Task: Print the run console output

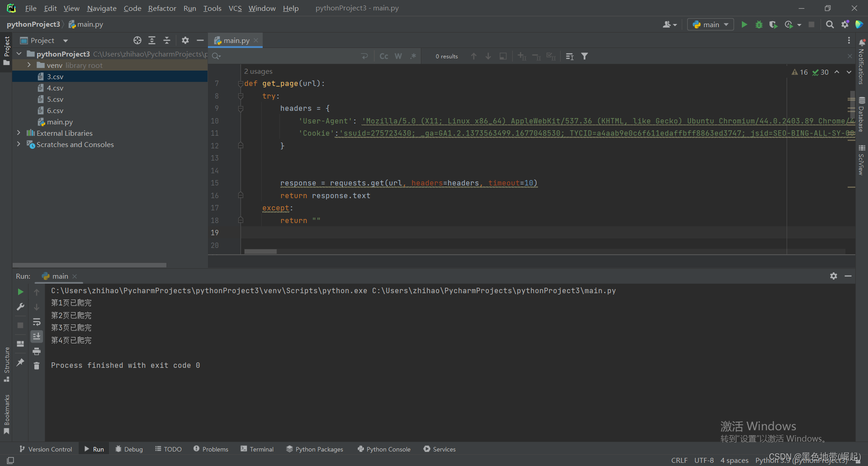Action: point(37,352)
